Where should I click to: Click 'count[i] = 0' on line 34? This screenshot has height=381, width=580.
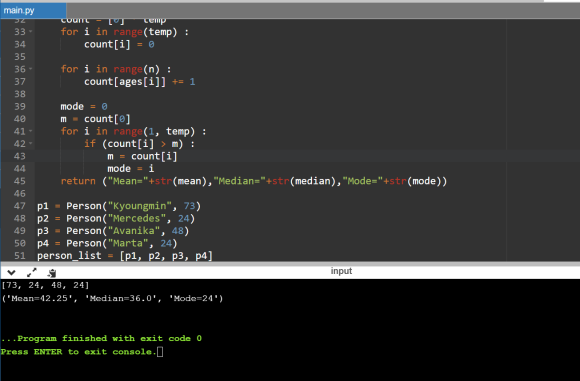tap(119, 44)
